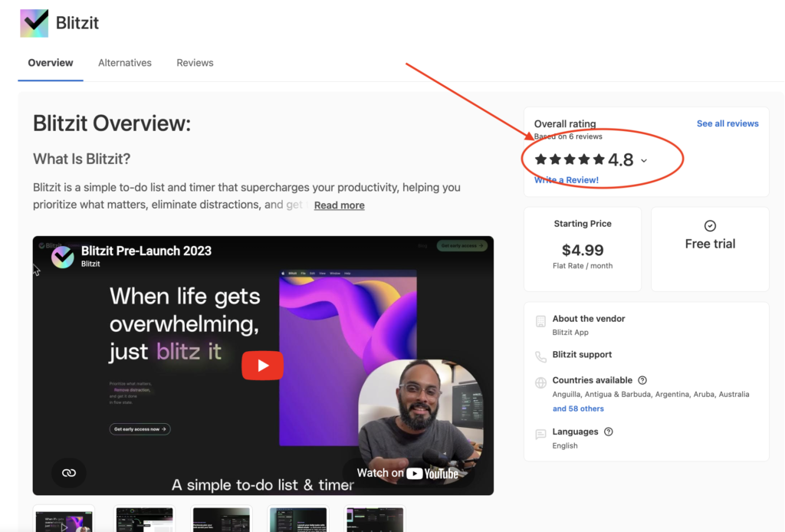Click the What Is Blitzit? heading
The height and width of the screenshot is (532, 785).
(x=81, y=159)
